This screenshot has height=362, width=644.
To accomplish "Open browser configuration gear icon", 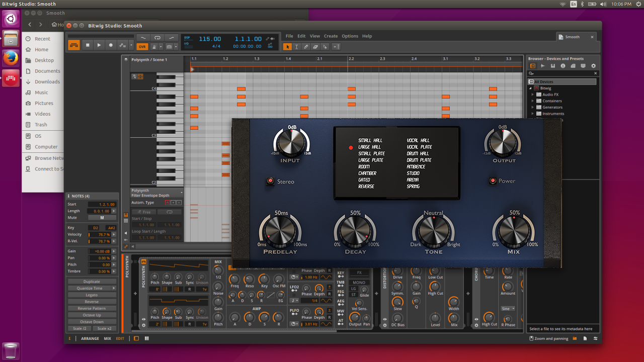I will point(593,66).
